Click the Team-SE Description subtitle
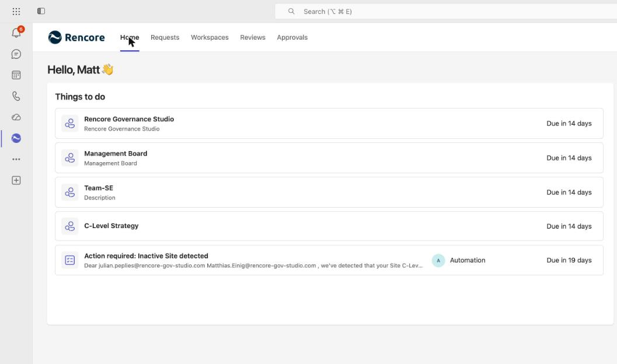The height and width of the screenshot is (364, 617). tap(100, 198)
